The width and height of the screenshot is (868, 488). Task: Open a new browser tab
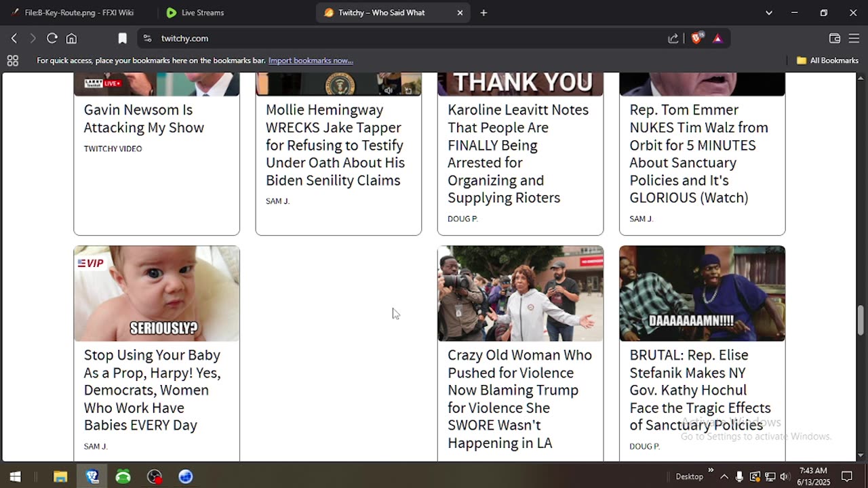[x=484, y=13]
